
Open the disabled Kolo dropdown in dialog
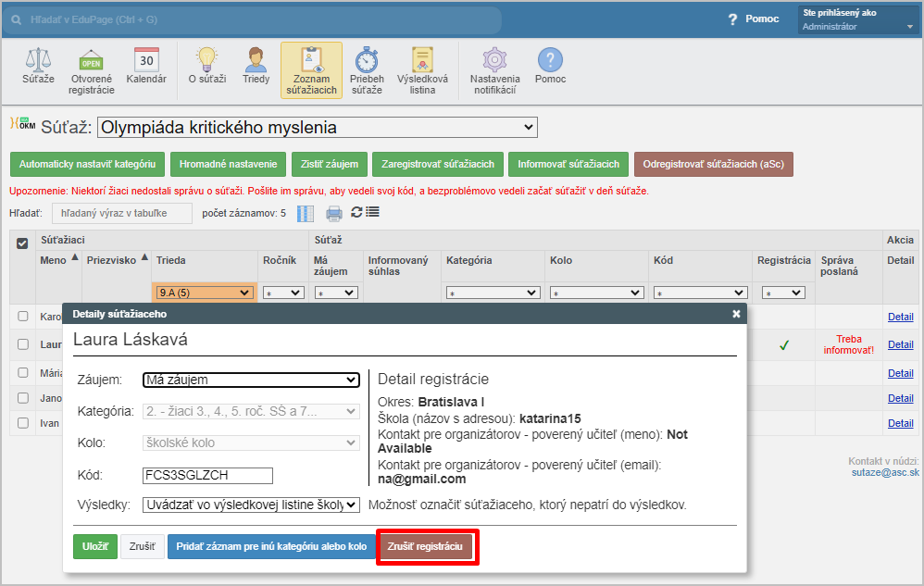251,443
